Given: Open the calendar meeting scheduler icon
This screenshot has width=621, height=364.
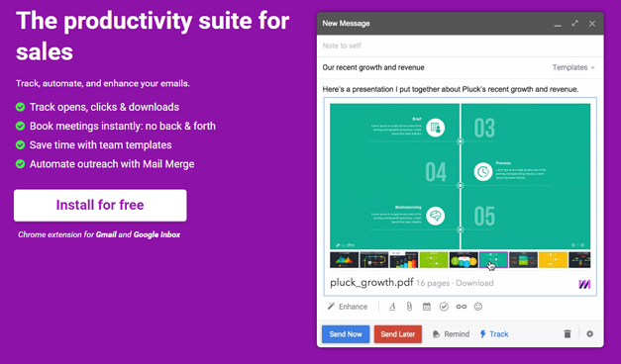Looking at the screenshot, I should click(427, 307).
